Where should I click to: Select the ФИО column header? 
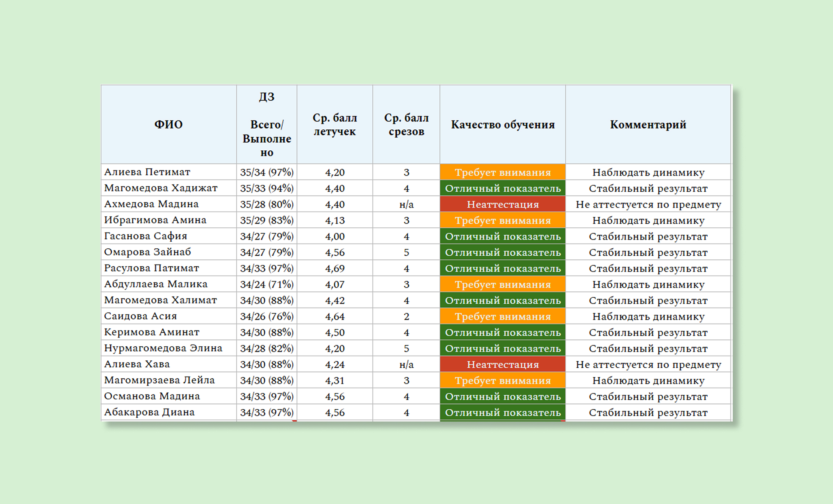(168, 125)
